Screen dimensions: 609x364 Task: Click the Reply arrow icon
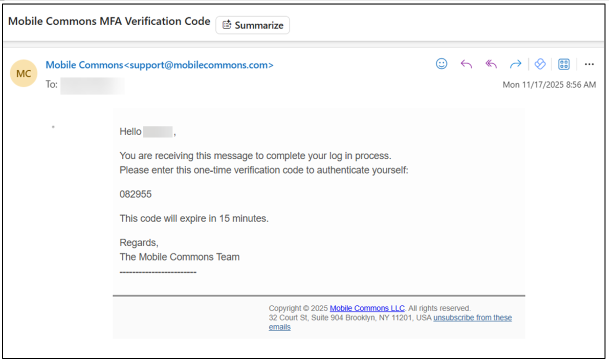(x=466, y=64)
